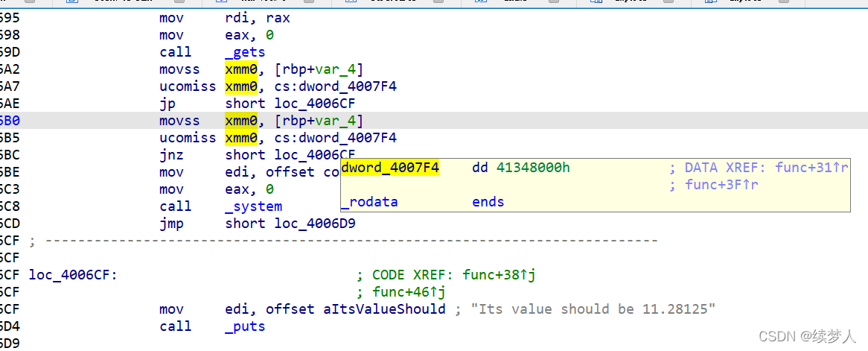868x351 pixels.
Task: Click the _puts function name in call instruction
Action: click(245, 326)
